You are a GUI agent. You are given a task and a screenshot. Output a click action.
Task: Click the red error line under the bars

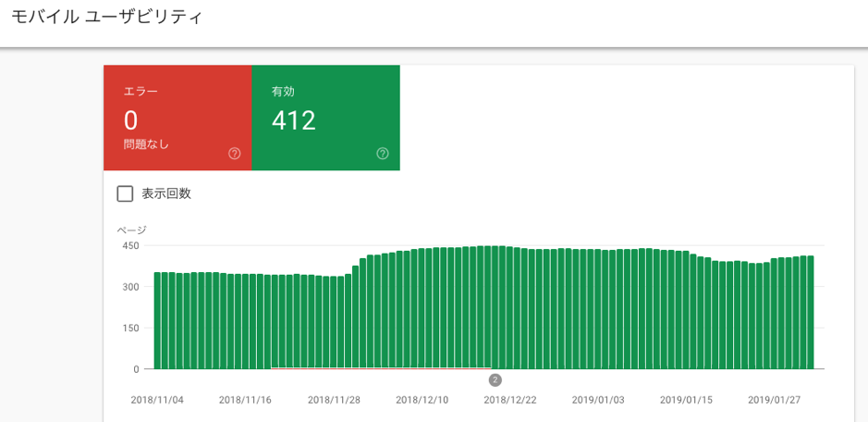coord(381,368)
